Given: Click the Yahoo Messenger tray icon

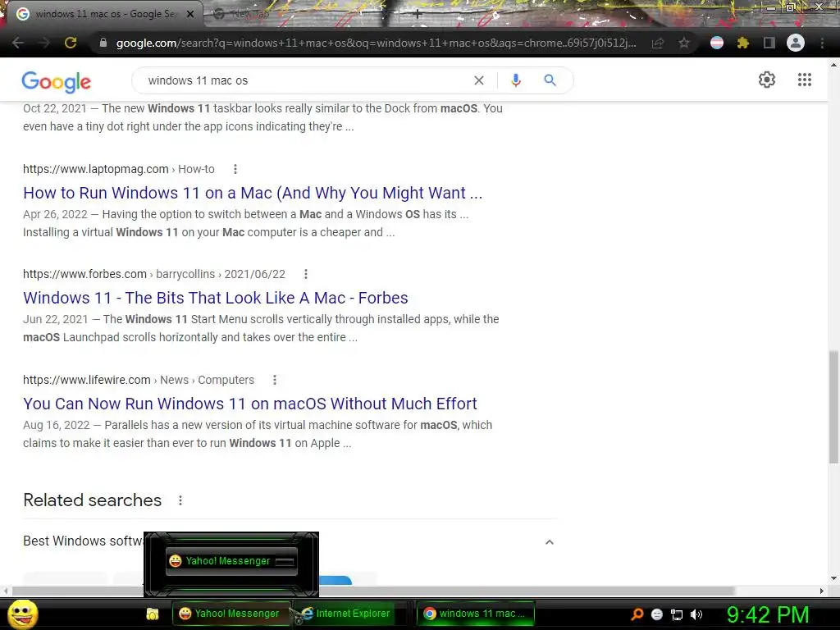Looking at the screenshot, I should coord(657,614).
